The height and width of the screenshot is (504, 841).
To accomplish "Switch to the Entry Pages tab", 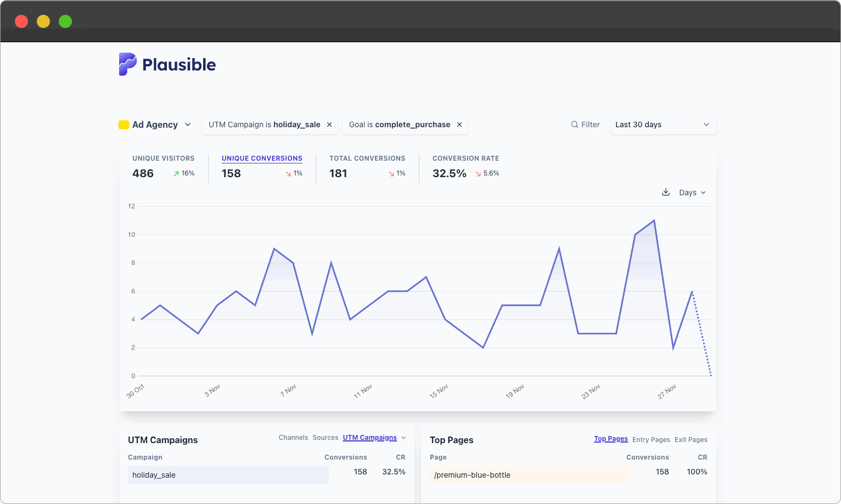I will pos(651,439).
